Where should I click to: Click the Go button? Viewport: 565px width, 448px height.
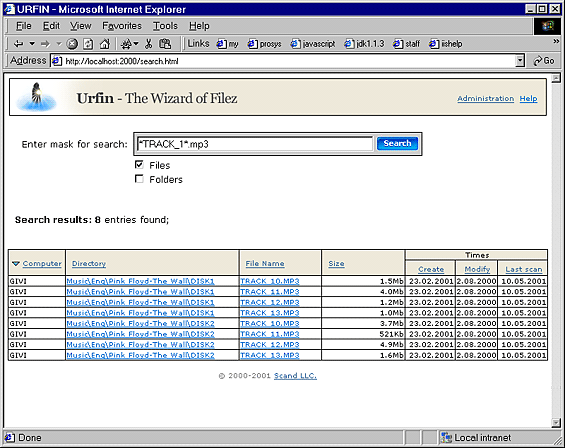544,61
